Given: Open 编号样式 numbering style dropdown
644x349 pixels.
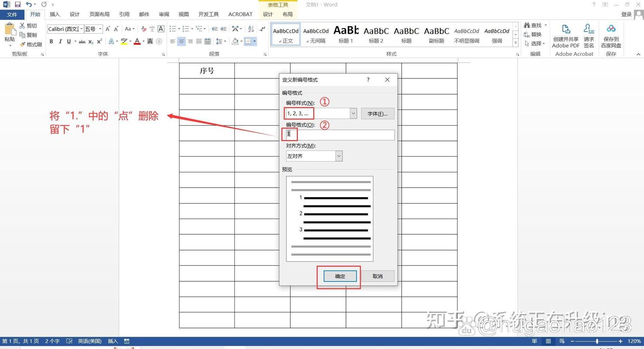Looking at the screenshot, I should 353,113.
